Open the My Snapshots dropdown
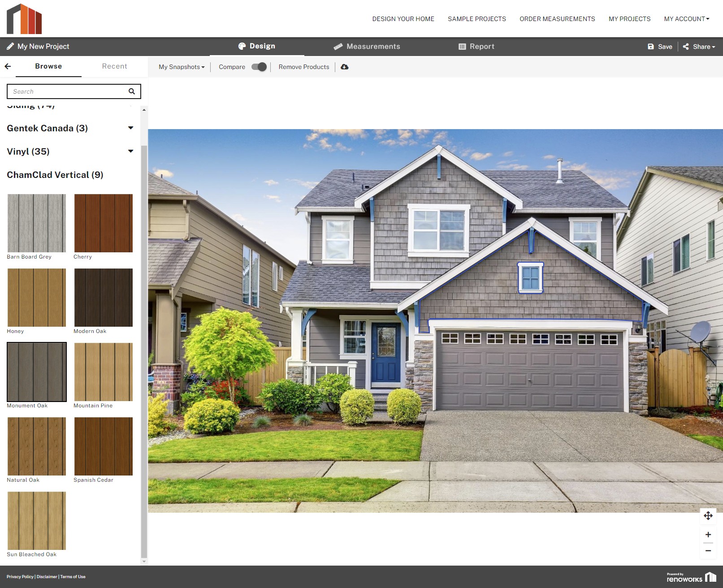This screenshot has width=723, height=588. point(181,67)
